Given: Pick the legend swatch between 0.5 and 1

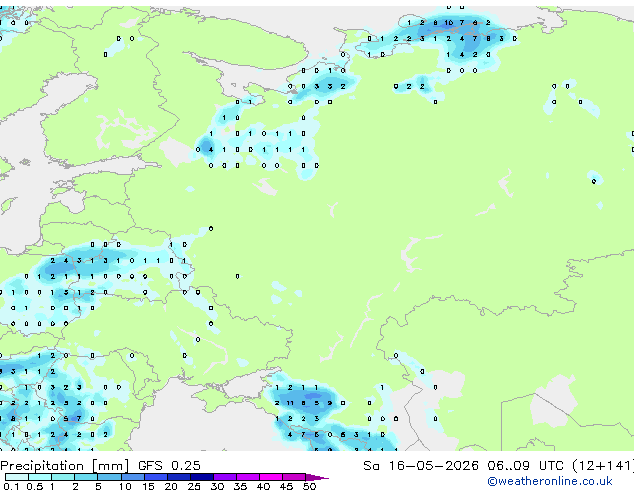Looking at the screenshot, I should click(x=40, y=477).
